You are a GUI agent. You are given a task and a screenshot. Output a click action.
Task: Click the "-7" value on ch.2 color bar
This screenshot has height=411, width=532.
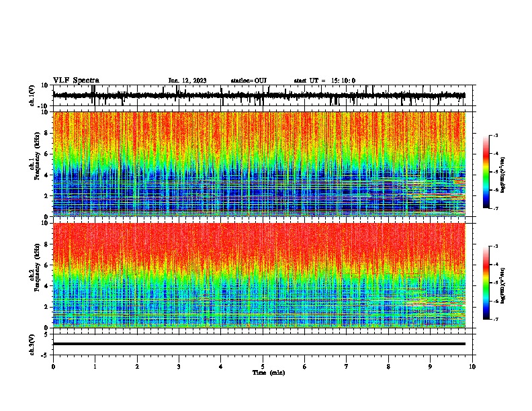click(x=496, y=319)
